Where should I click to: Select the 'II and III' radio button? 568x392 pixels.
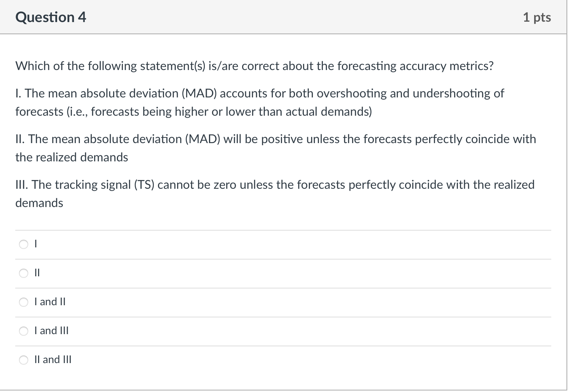[24, 360]
